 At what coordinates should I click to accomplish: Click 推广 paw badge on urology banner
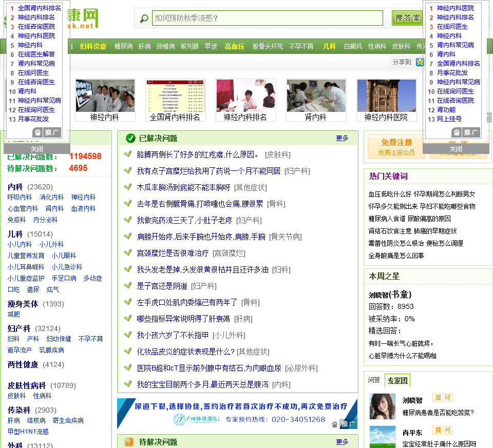tap(344, 424)
